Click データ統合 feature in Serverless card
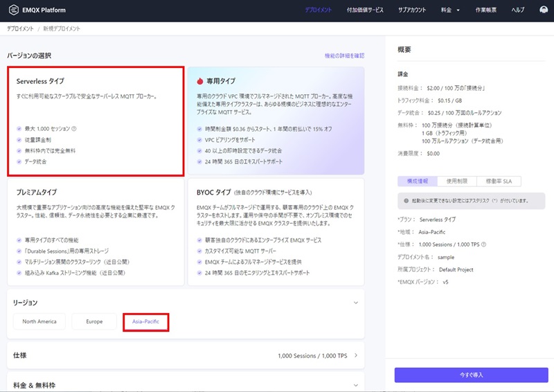This screenshot has height=392, width=554. pos(35,161)
